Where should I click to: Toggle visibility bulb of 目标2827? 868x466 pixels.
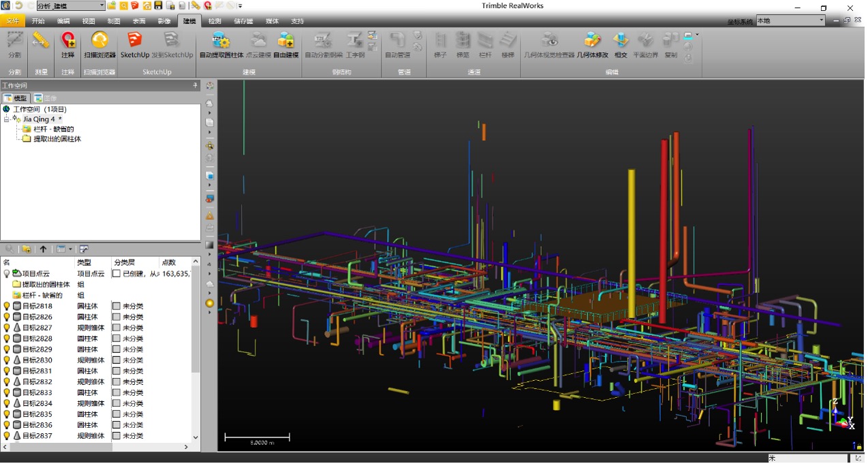point(7,328)
